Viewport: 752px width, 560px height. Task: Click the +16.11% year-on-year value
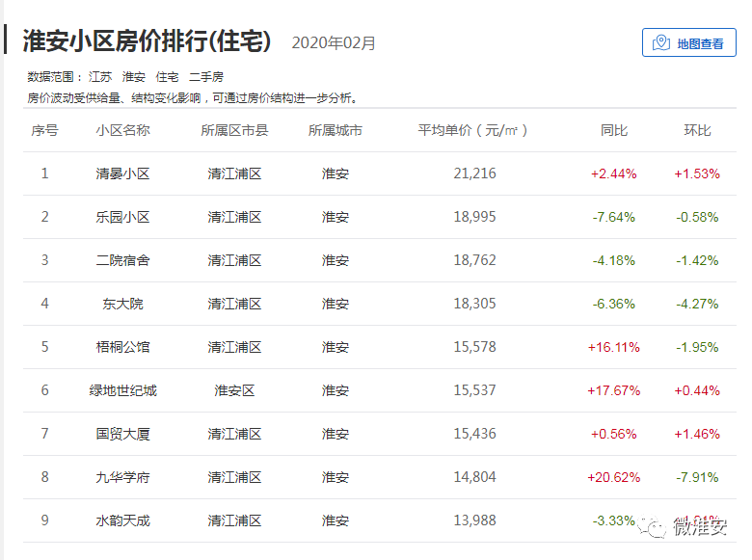[614, 347]
